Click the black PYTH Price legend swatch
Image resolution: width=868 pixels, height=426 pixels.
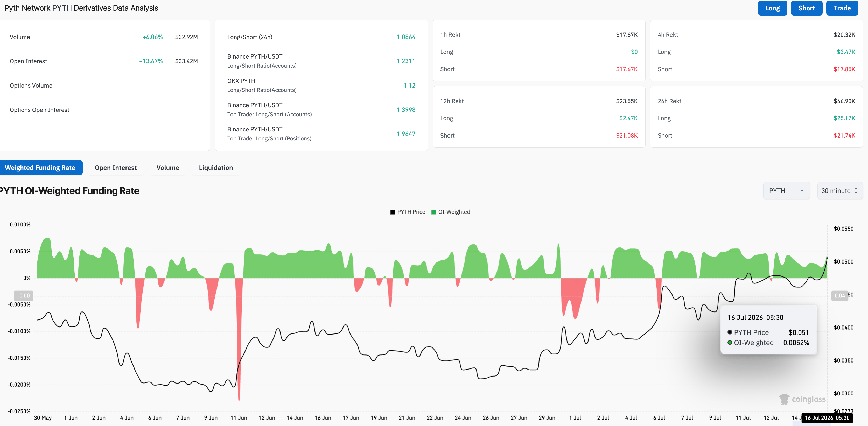[x=393, y=212]
